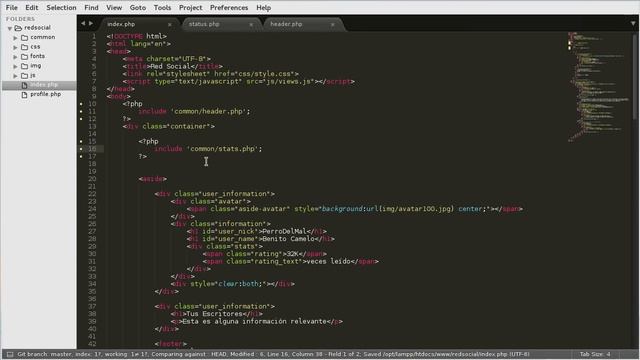Screen dimensions: 640x360
Task: Open the View menu
Action: pyautogui.click(x=114, y=7)
